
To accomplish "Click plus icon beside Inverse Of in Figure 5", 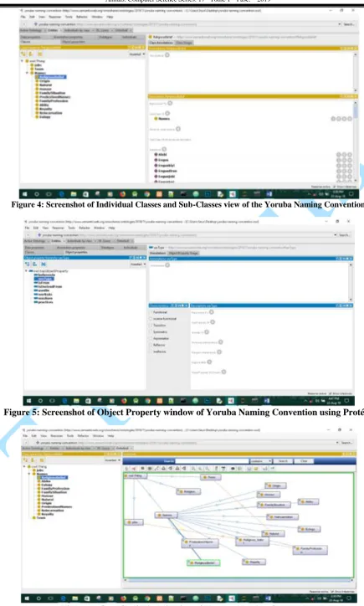I will (x=207, y=331).
